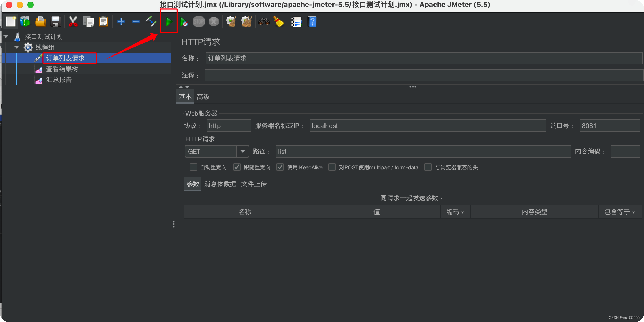
Task: Uncheck 使用 KeepAlive checkbox
Action: click(280, 167)
